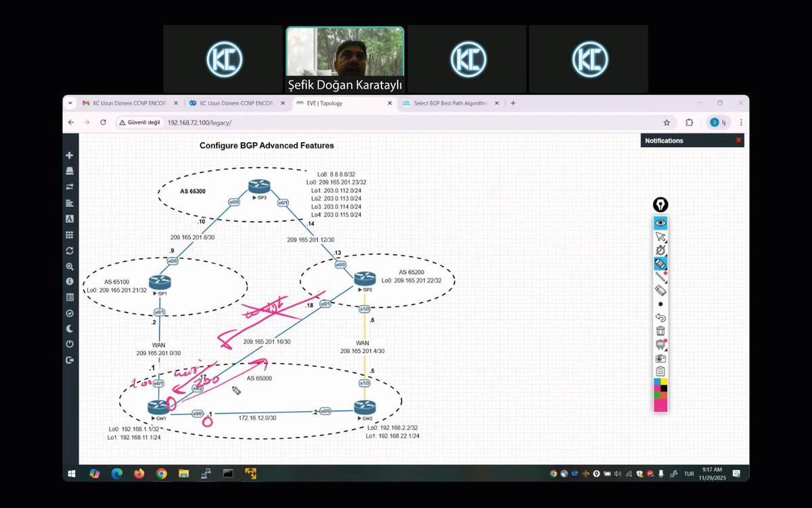Click the 'AS 65300' label
The width and height of the screenshot is (812, 508).
coord(193,192)
